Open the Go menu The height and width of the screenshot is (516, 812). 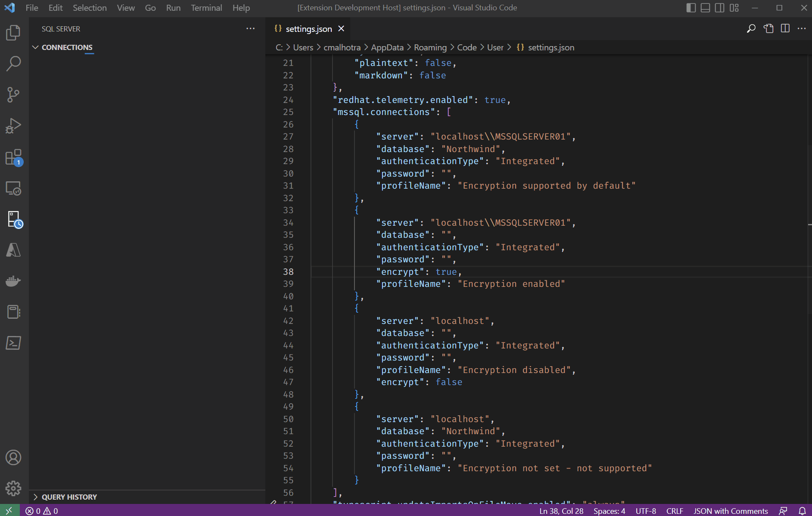pos(150,8)
